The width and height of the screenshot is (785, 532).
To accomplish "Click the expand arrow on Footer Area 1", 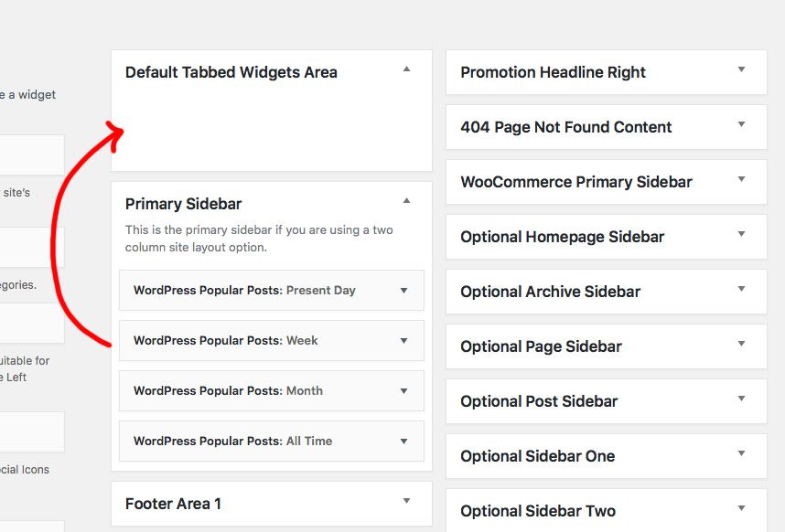I will click(x=407, y=503).
